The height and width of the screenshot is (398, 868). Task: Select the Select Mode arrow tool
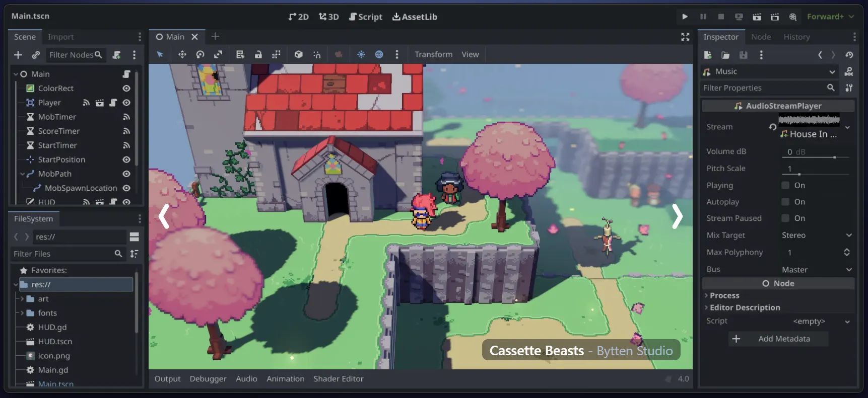point(160,54)
